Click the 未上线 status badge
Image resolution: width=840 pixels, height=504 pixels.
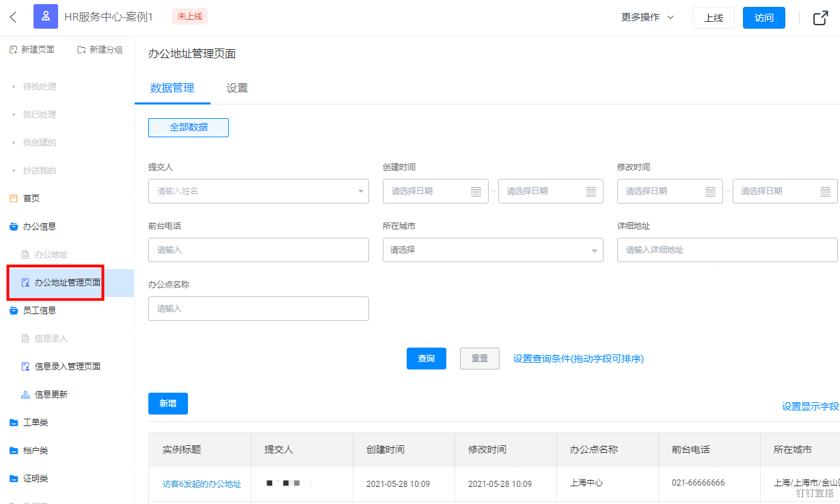[189, 16]
